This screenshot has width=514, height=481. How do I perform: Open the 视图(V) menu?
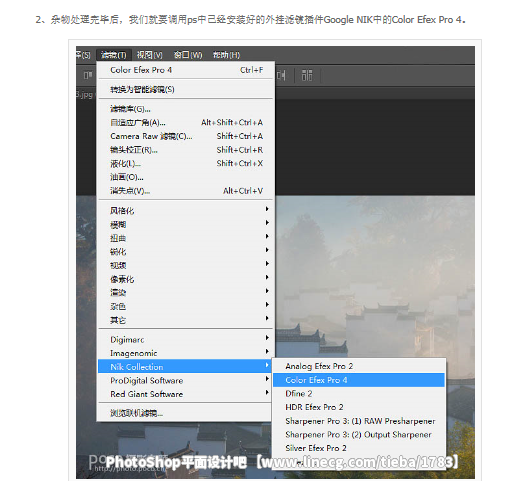(149, 55)
